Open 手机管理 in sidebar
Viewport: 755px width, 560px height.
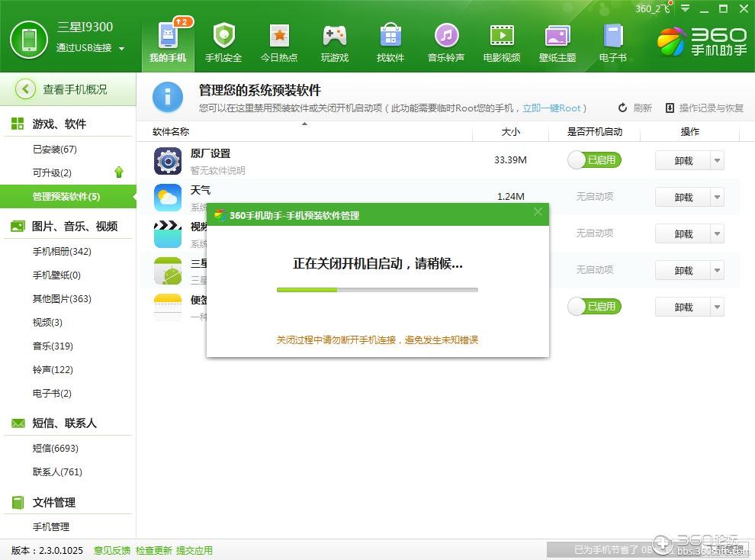tap(50, 526)
